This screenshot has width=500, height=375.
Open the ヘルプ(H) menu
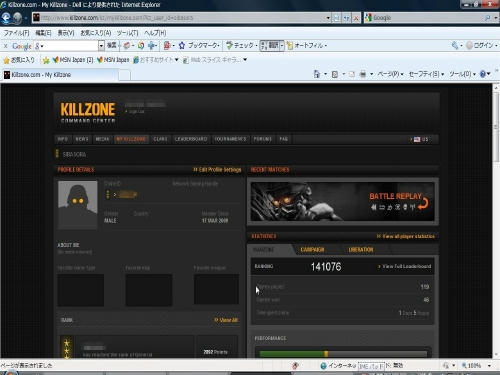155,33
